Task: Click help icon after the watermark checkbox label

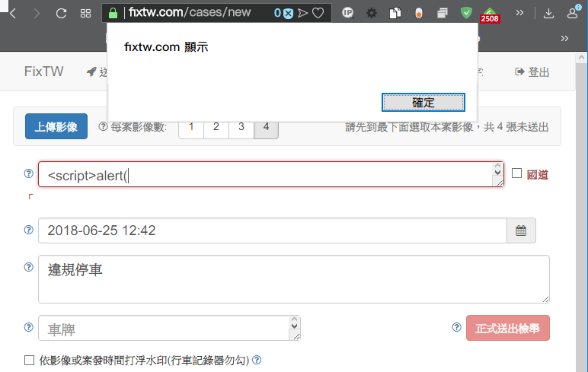Action: 257,360
